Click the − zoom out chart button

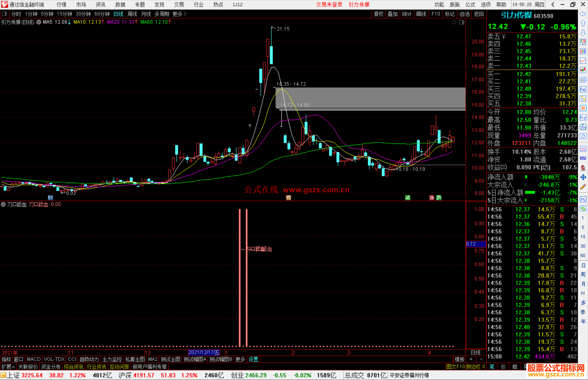click(481, 359)
